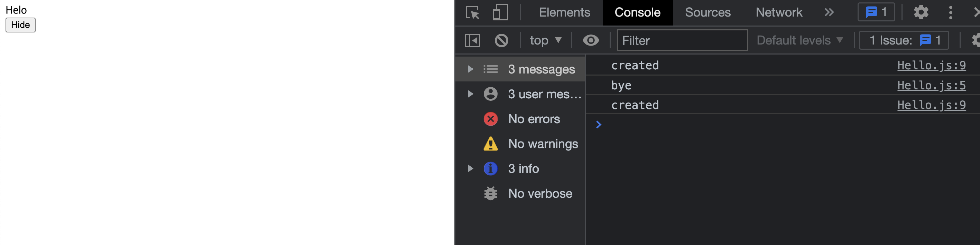Open DevTools settings gear icon
This screenshot has height=245, width=980.
pyautogui.click(x=921, y=12)
